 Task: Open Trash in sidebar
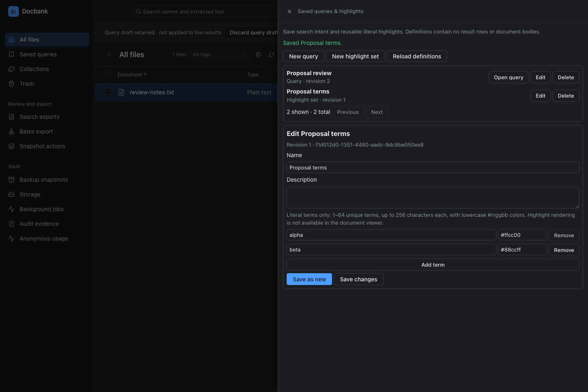pyautogui.click(x=47, y=84)
